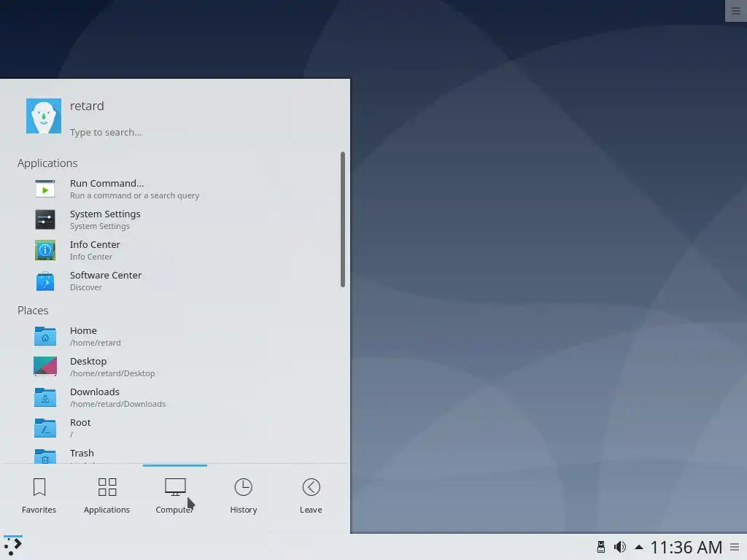Click the user avatar picture
The height and width of the screenshot is (560, 747).
[43, 116]
